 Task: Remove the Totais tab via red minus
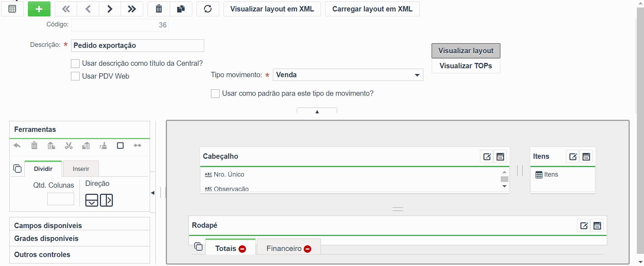tap(242, 249)
